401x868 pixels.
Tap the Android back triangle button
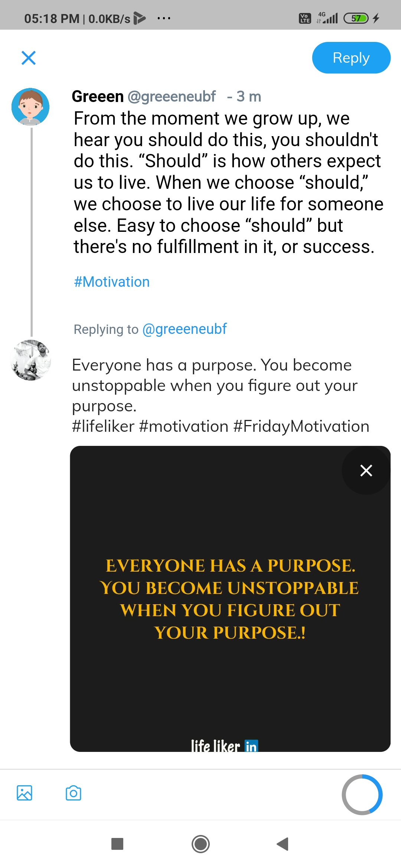click(x=283, y=844)
